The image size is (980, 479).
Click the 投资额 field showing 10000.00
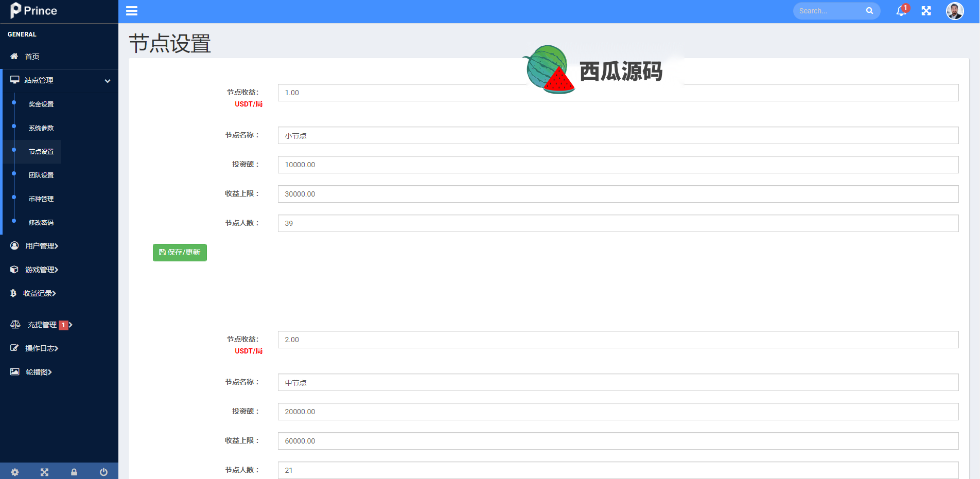click(x=618, y=165)
